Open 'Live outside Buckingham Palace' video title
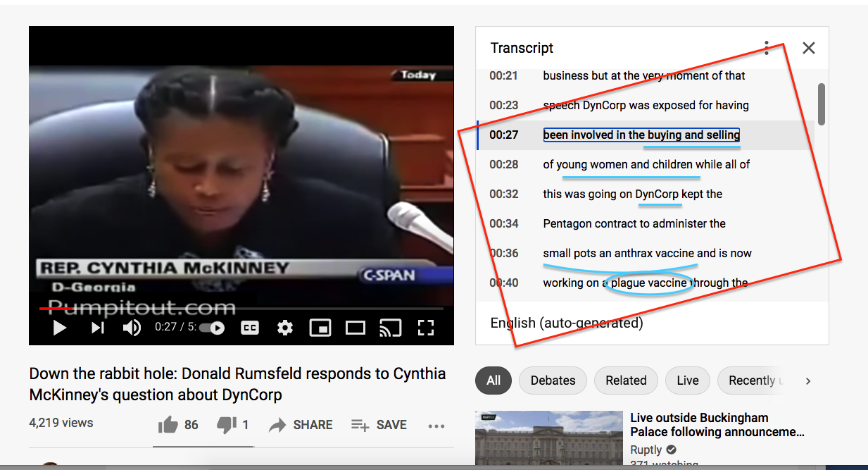 717,425
